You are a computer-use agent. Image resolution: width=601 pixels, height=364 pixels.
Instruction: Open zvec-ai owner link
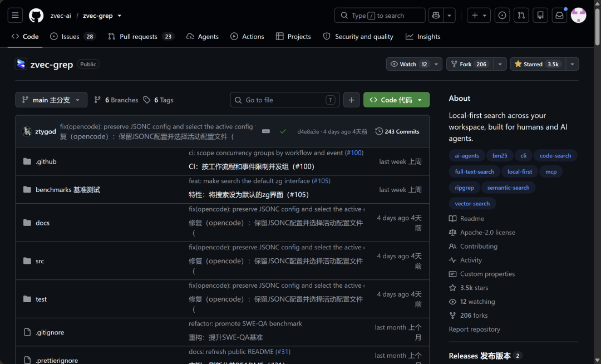(x=61, y=16)
